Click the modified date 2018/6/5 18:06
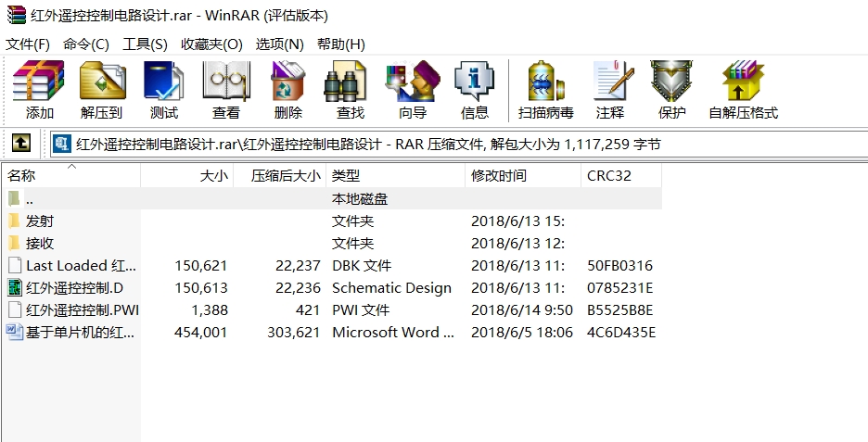The height and width of the screenshot is (442, 868). point(522,332)
